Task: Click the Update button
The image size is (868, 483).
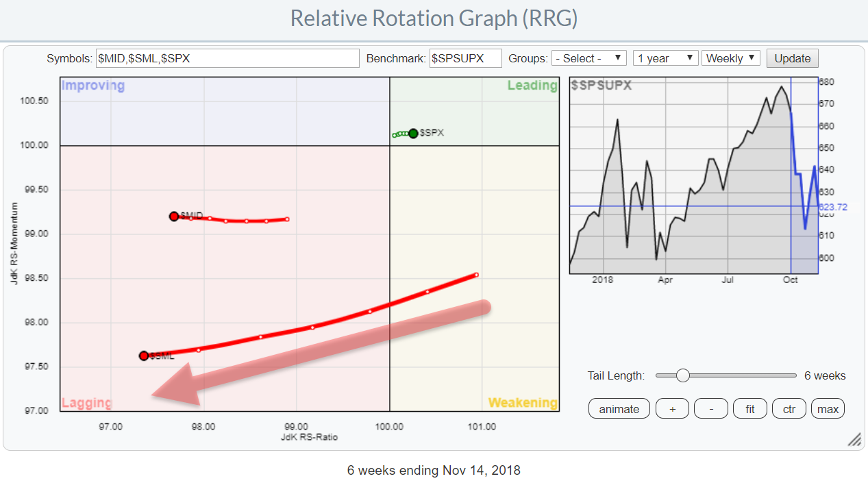Action: tap(792, 58)
